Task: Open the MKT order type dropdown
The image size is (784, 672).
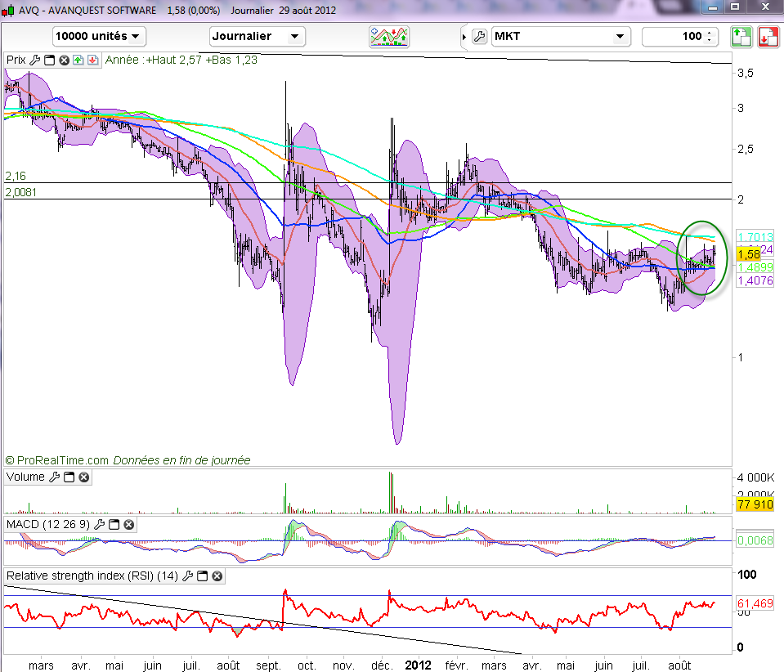Action: click(x=561, y=36)
